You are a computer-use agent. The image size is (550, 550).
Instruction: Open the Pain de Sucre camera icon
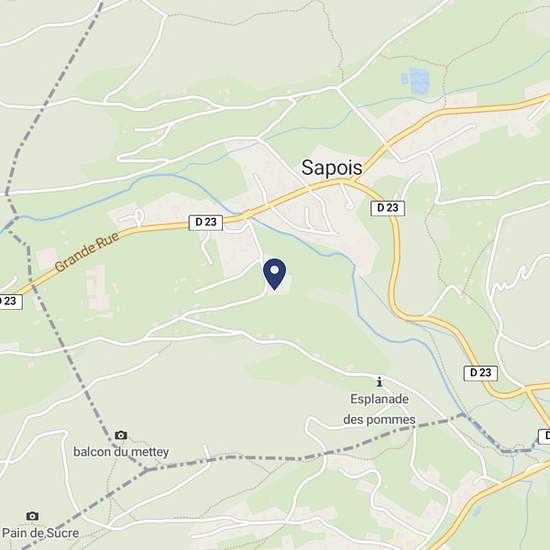tap(32, 516)
